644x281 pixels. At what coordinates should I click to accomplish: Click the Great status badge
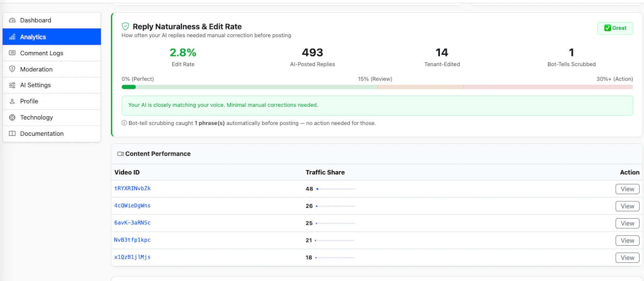click(615, 28)
